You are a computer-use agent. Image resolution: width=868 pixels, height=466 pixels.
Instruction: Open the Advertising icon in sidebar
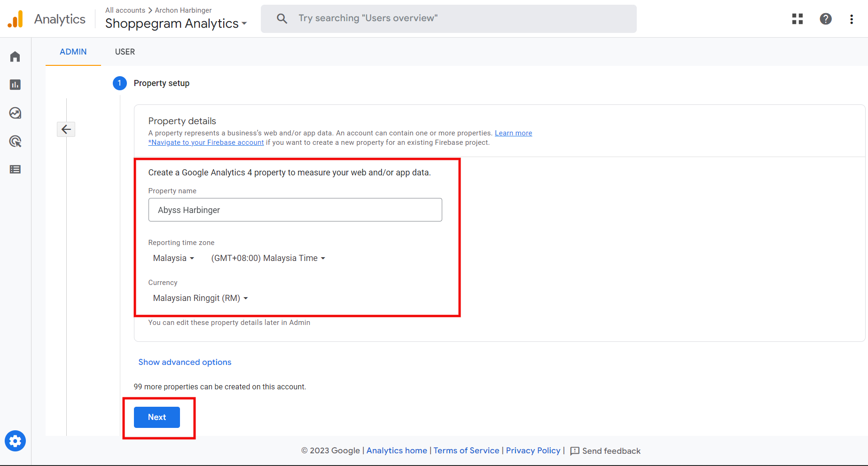pos(15,141)
